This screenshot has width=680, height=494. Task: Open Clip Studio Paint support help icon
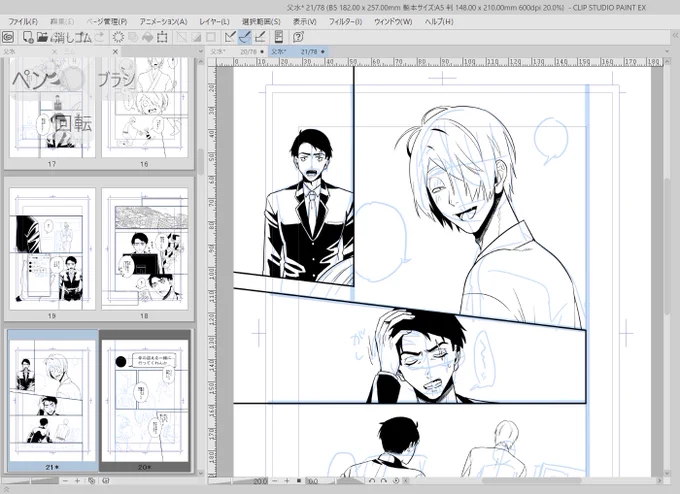[x=298, y=37]
